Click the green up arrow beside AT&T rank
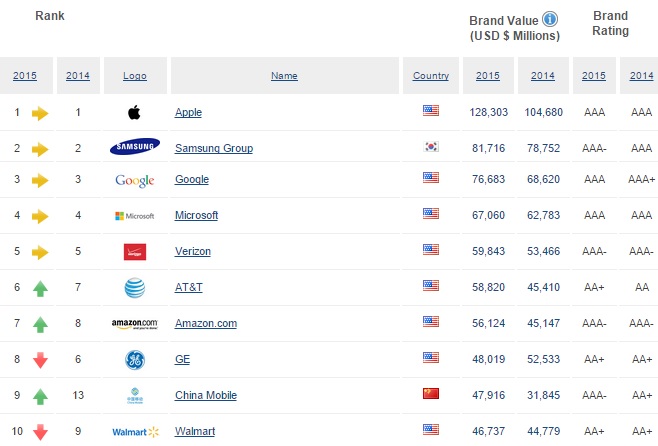Image resolution: width=658 pixels, height=446 pixels. point(40,288)
